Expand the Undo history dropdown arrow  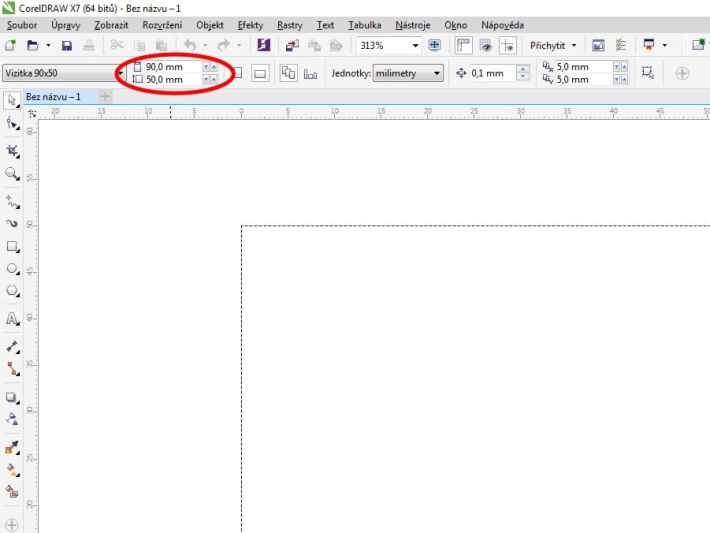pyautogui.click(x=205, y=45)
